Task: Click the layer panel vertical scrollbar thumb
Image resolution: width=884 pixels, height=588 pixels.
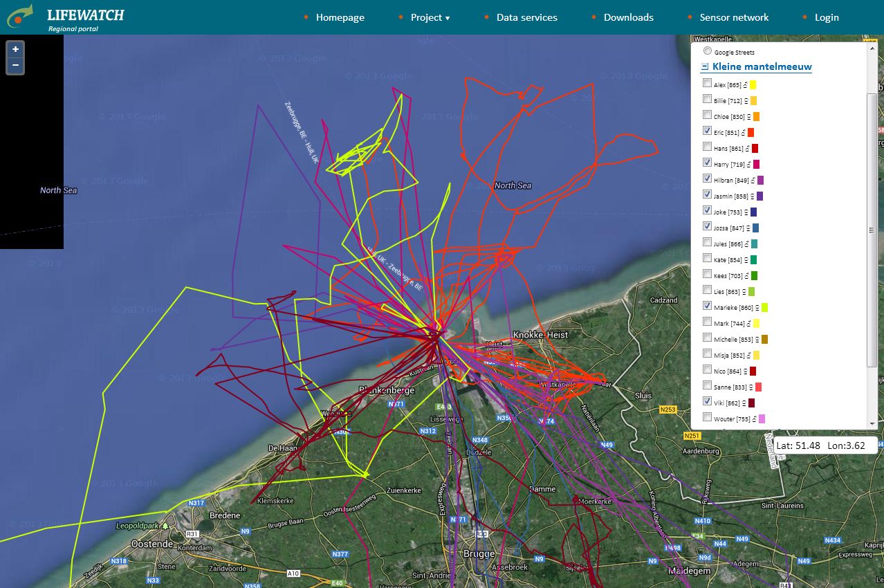Action: coord(872,228)
